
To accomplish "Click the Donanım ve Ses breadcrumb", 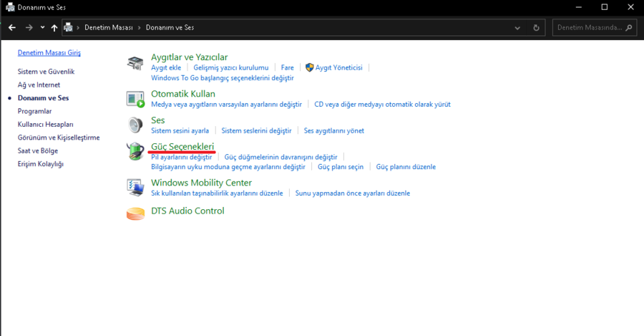I will coord(170,27).
